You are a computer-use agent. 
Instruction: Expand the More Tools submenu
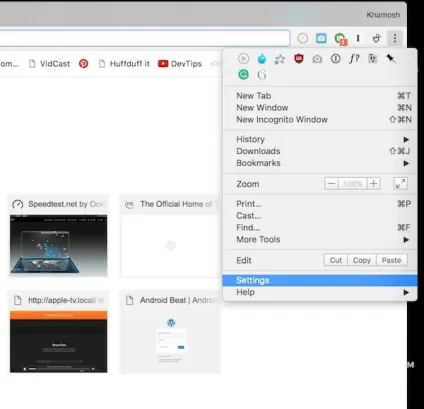tap(320, 240)
